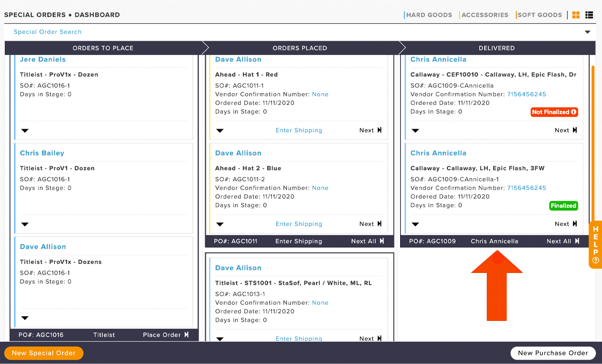Screen dimensions: 602x364
Task: Switch to grid card view
Action: 576,15
